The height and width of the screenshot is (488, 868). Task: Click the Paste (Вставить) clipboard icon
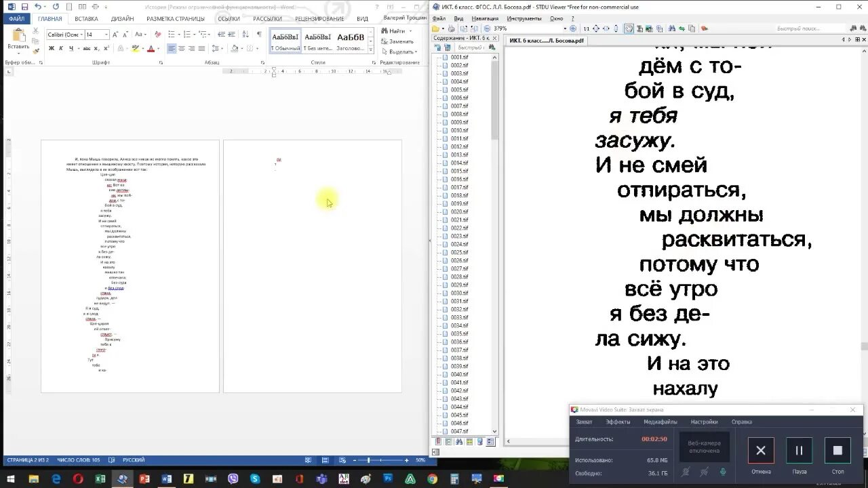18,34
